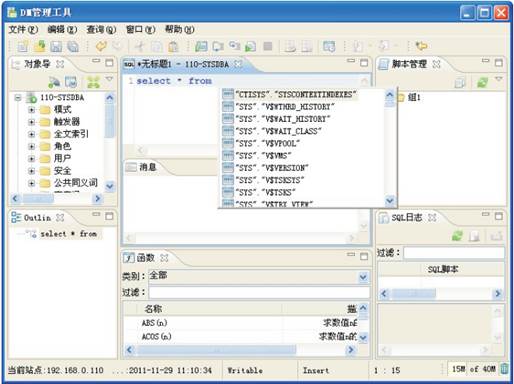Minimize the Outline panel
The image size is (514, 384).
(x=96, y=215)
